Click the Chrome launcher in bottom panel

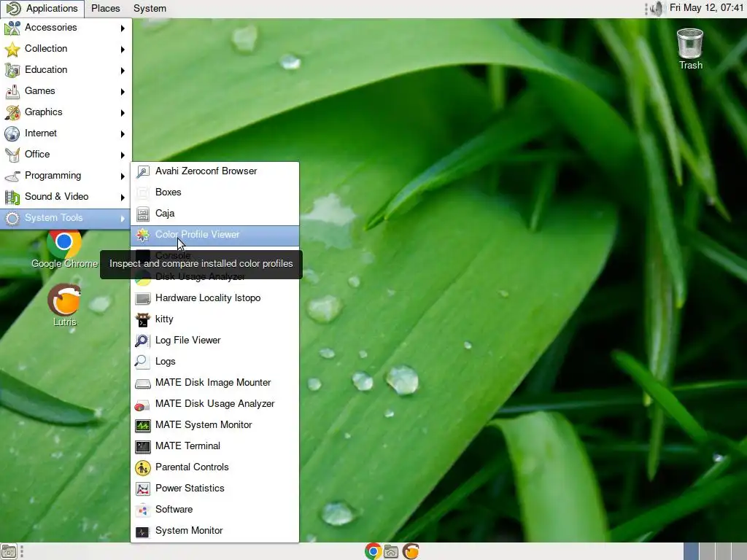click(373, 551)
